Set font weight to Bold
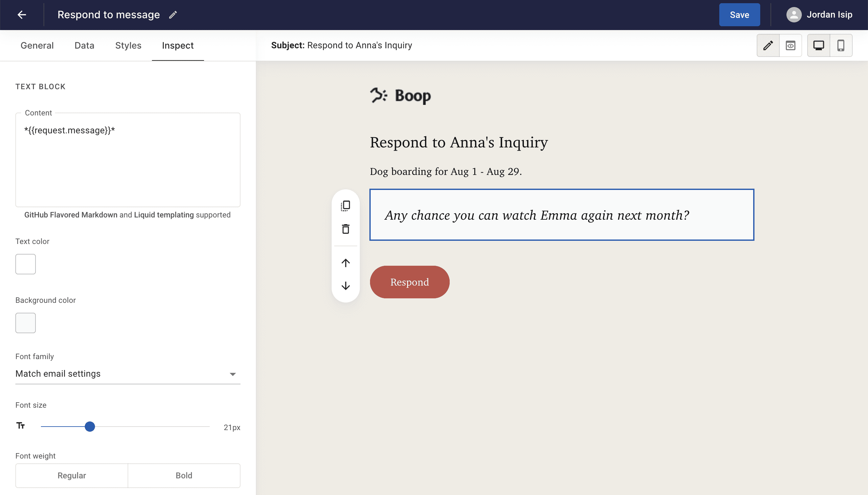868x495 pixels. point(184,475)
